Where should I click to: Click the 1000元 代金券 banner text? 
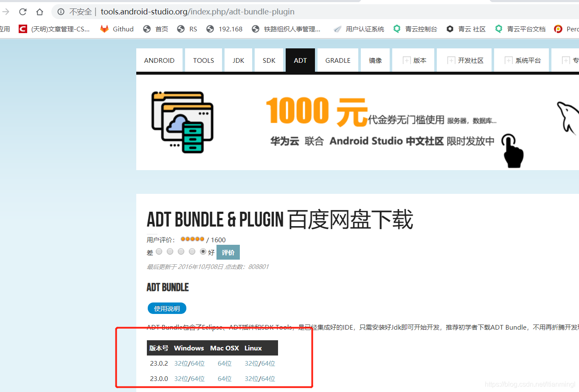381,112
